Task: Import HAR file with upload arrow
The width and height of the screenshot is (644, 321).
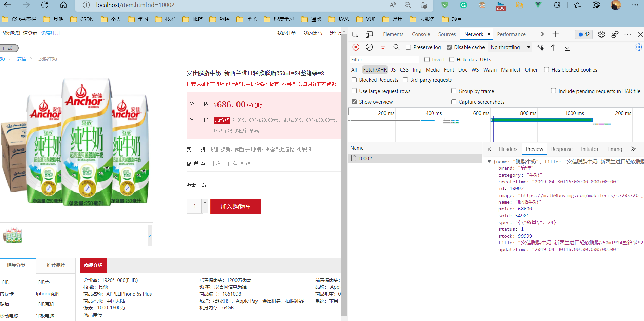Action: tap(553, 47)
